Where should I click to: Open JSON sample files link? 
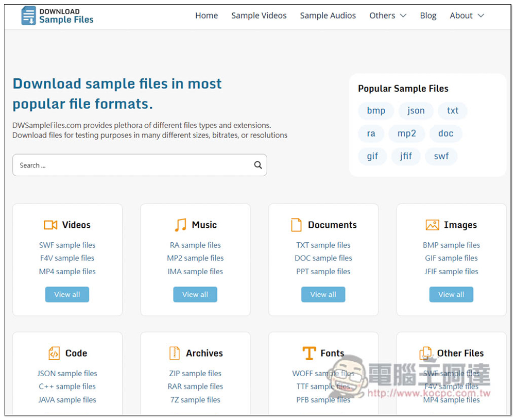67,374
